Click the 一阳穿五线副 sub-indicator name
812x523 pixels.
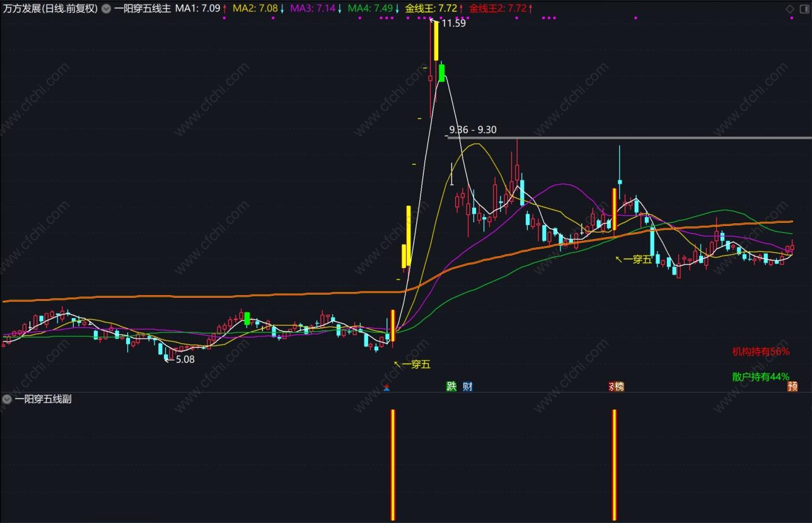coord(43,399)
